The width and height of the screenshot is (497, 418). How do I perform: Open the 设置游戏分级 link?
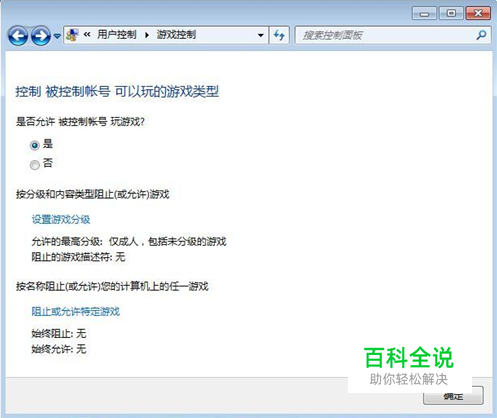pyautogui.click(x=61, y=219)
